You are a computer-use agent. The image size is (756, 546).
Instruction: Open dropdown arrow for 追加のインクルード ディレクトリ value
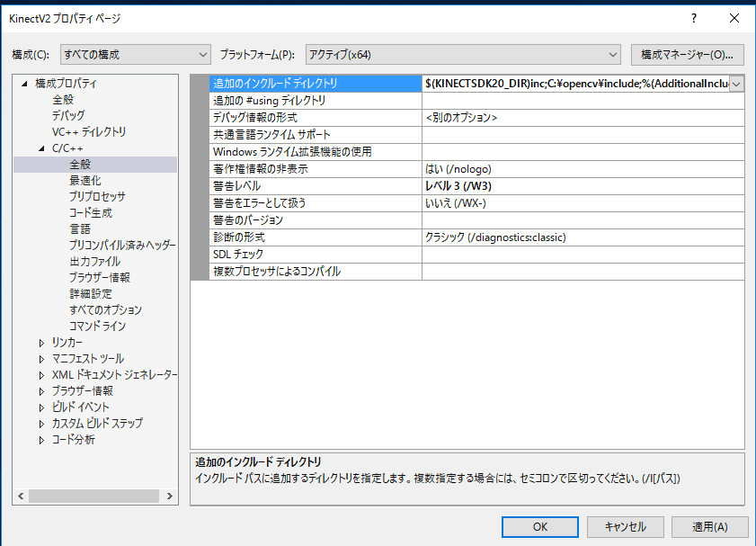(736, 84)
